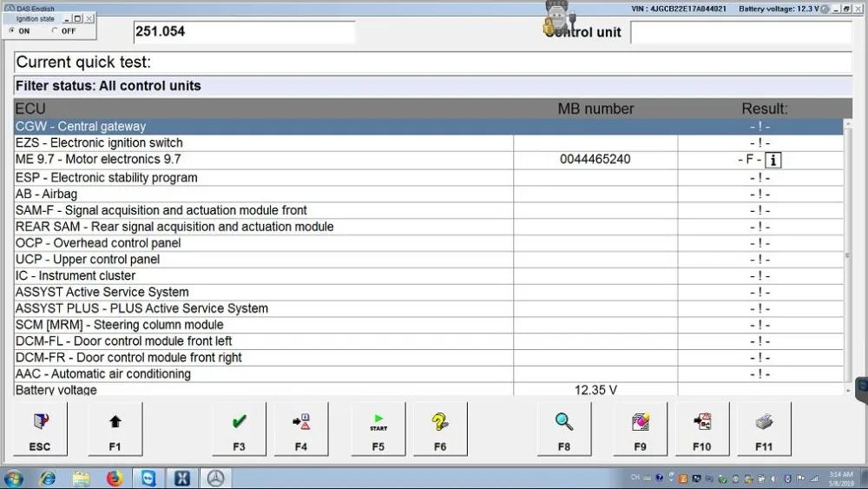Select DCM-FR door control front right row
Image resolution: width=868 pixels, height=489 pixels.
coord(429,358)
